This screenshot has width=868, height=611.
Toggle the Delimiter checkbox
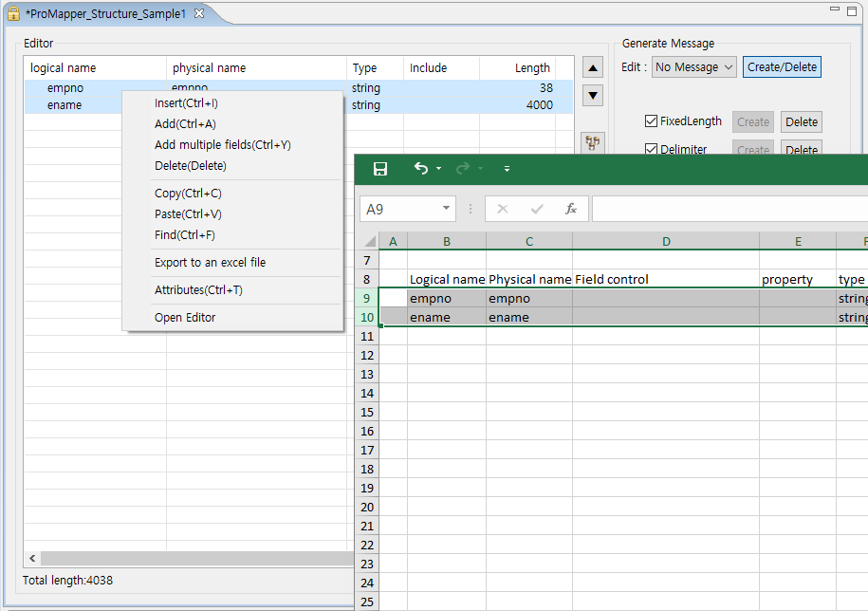point(651,149)
